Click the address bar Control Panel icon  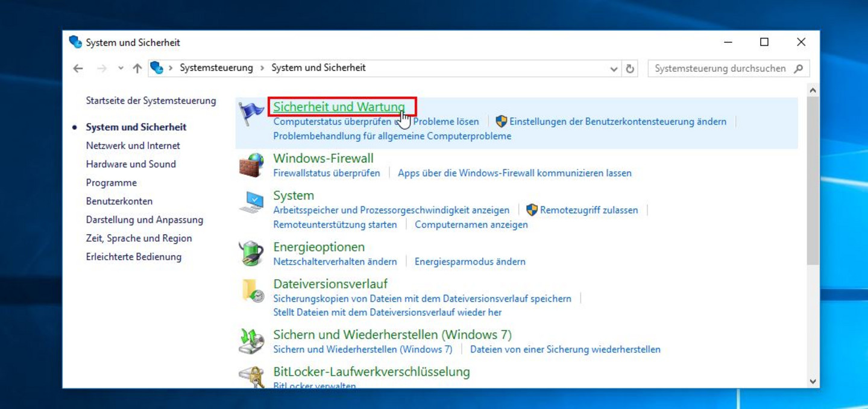(157, 68)
